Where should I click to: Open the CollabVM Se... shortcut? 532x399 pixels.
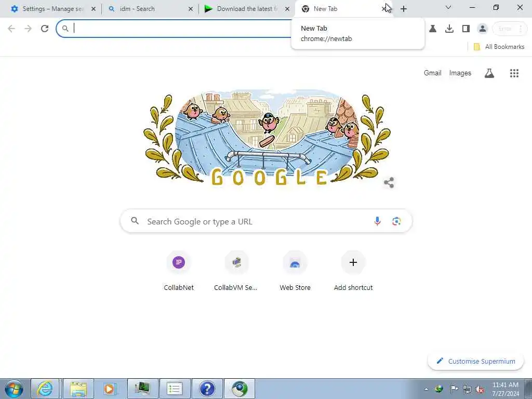[236, 271]
